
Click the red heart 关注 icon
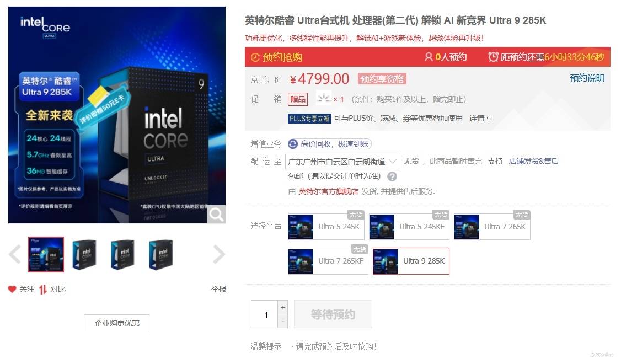(x=12, y=289)
